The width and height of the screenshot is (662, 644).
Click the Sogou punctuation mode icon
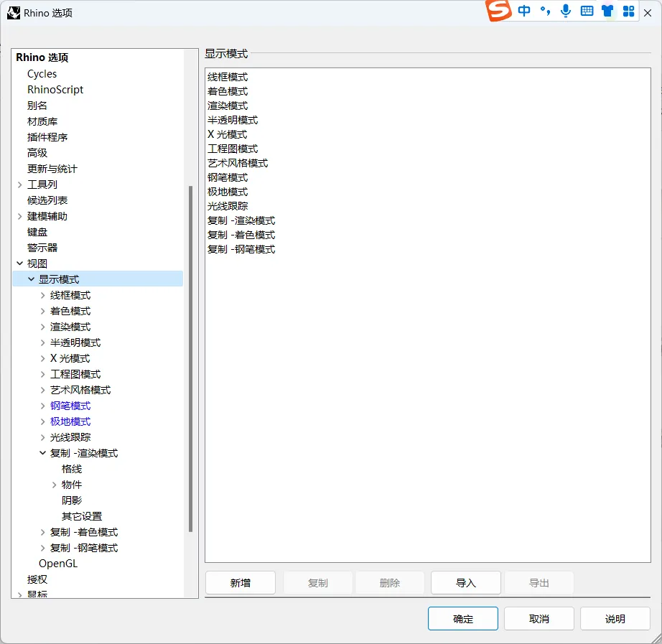(545, 11)
